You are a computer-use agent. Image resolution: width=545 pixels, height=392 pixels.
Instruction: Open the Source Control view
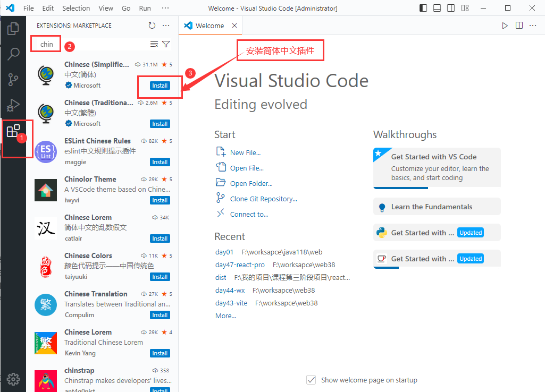tap(13, 80)
